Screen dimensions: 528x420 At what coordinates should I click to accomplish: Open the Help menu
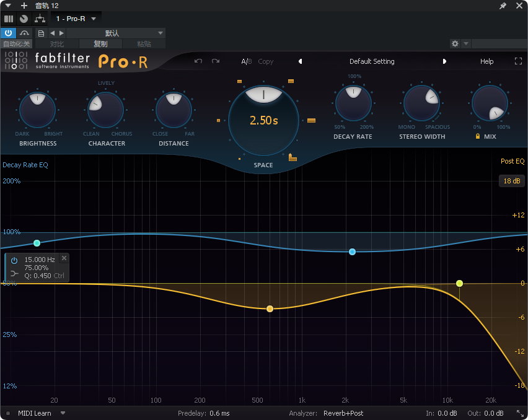click(x=486, y=61)
